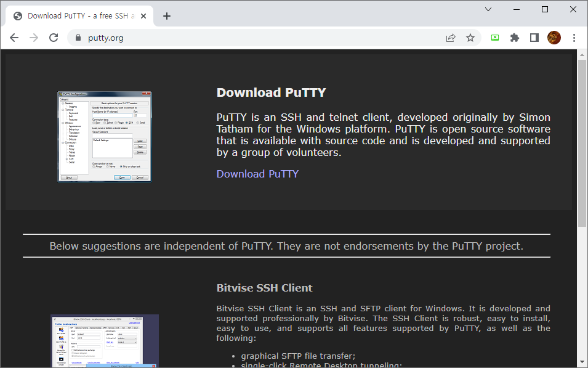
Task: Minimize the Chrome window
Action: pos(517,9)
